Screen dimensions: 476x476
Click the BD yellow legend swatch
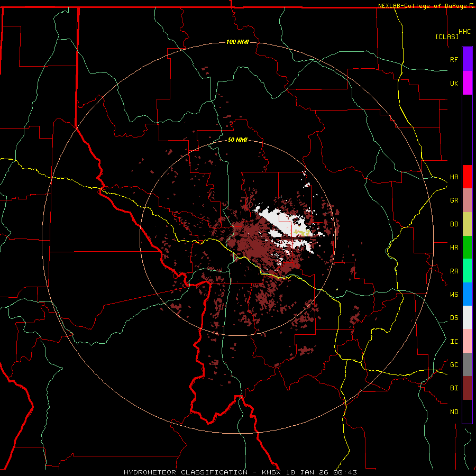pyautogui.click(x=467, y=224)
